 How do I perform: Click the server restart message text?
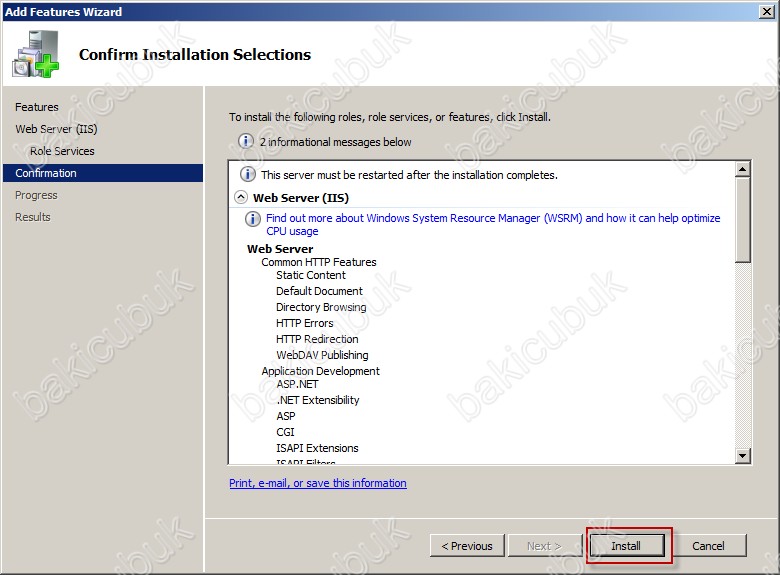[x=409, y=175]
